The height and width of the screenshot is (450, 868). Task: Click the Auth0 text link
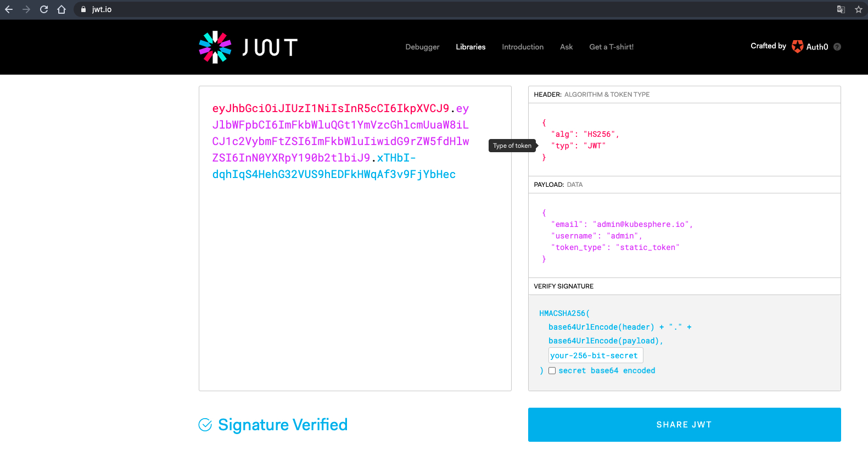point(817,47)
